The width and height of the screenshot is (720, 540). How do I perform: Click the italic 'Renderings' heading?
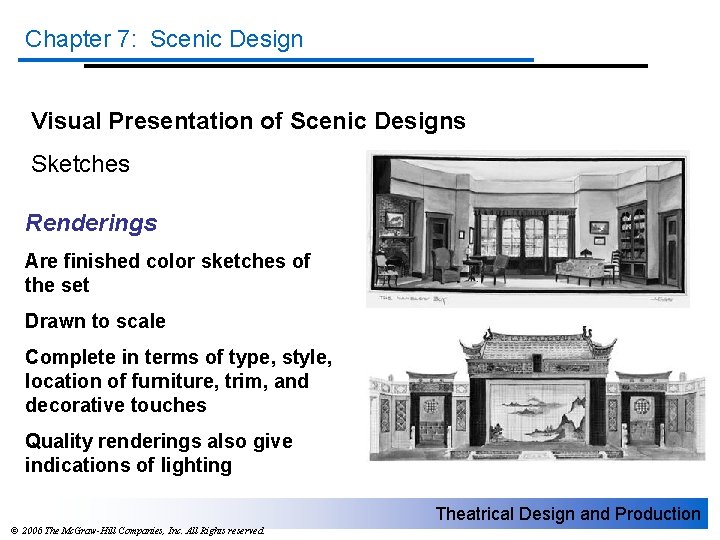point(91,224)
